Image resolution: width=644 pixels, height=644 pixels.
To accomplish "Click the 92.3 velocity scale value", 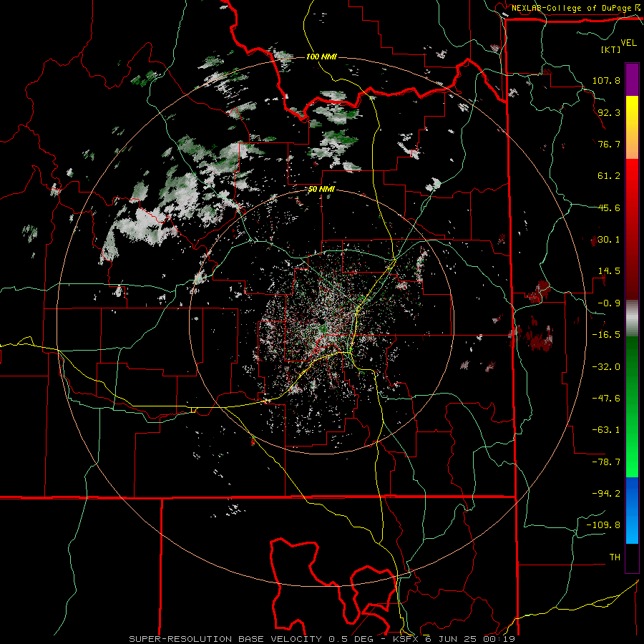I will pos(609,112).
